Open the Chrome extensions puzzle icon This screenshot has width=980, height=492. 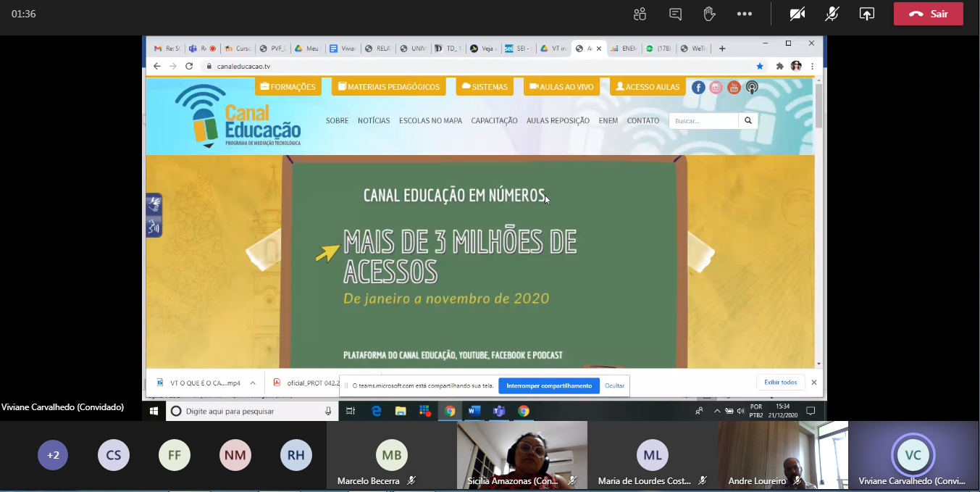(x=780, y=66)
